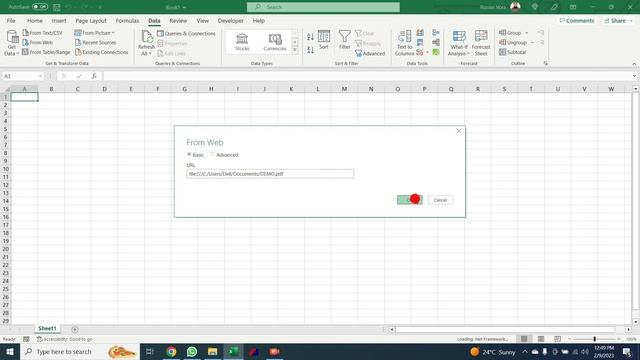Open WhatsApp from the taskbar
The width and height of the screenshot is (640, 360).
(x=192, y=351)
